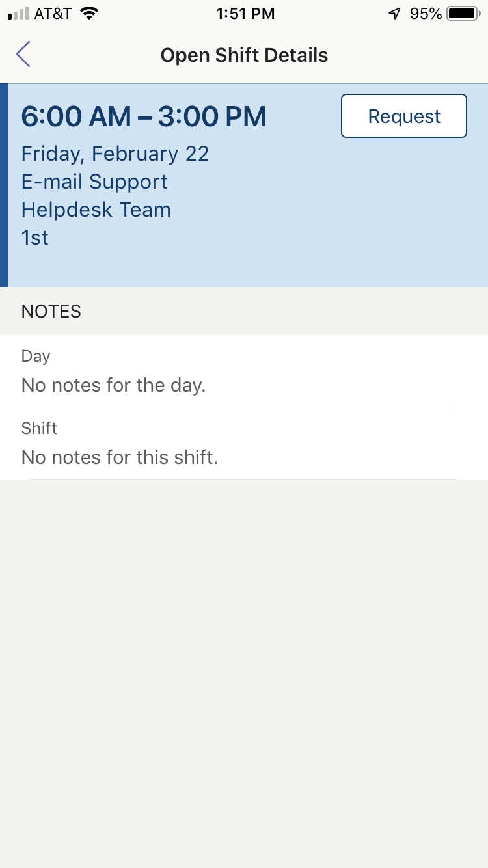Tap the NOTES section header

pyautogui.click(x=51, y=311)
